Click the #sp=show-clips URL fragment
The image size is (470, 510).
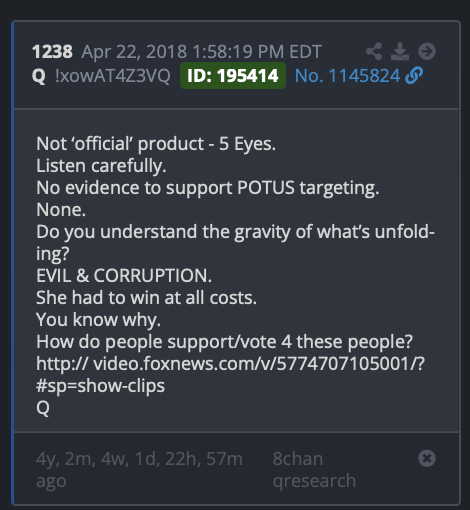[100, 386]
